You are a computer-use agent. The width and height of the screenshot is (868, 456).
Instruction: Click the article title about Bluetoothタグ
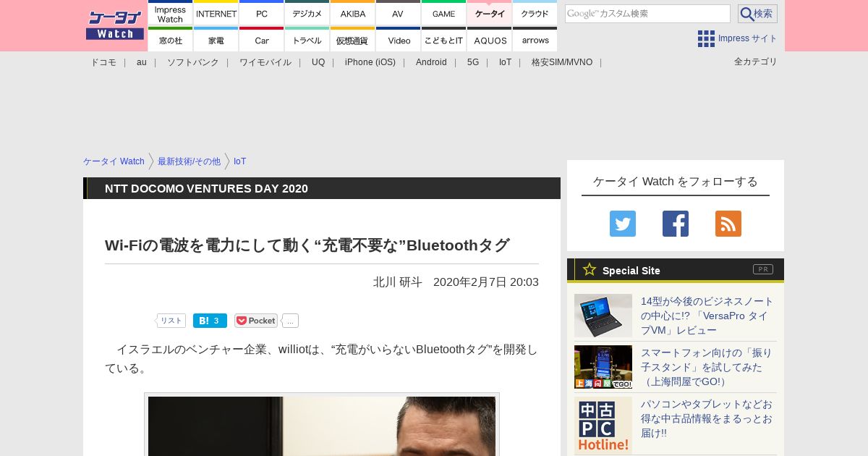click(x=307, y=245)
